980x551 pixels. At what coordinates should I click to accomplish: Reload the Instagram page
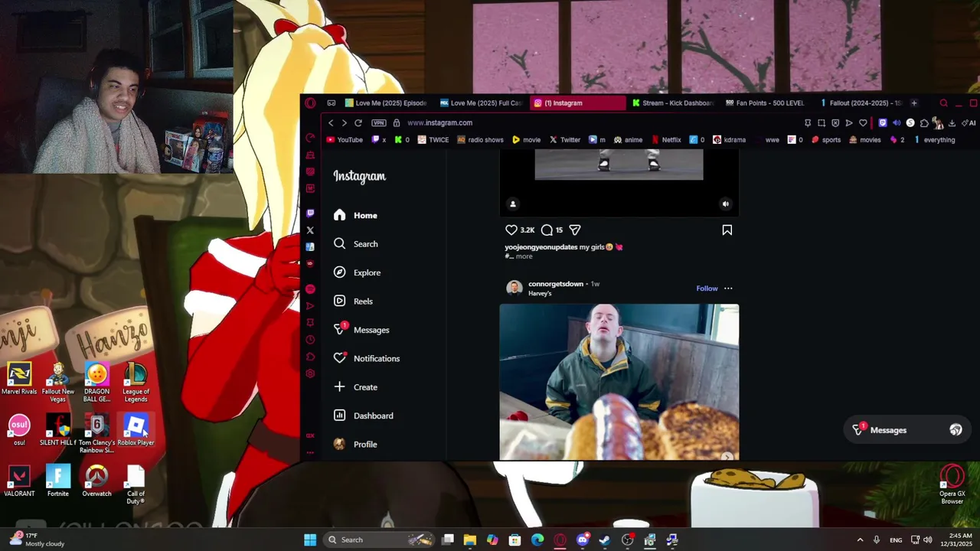[x=358, y=123]
